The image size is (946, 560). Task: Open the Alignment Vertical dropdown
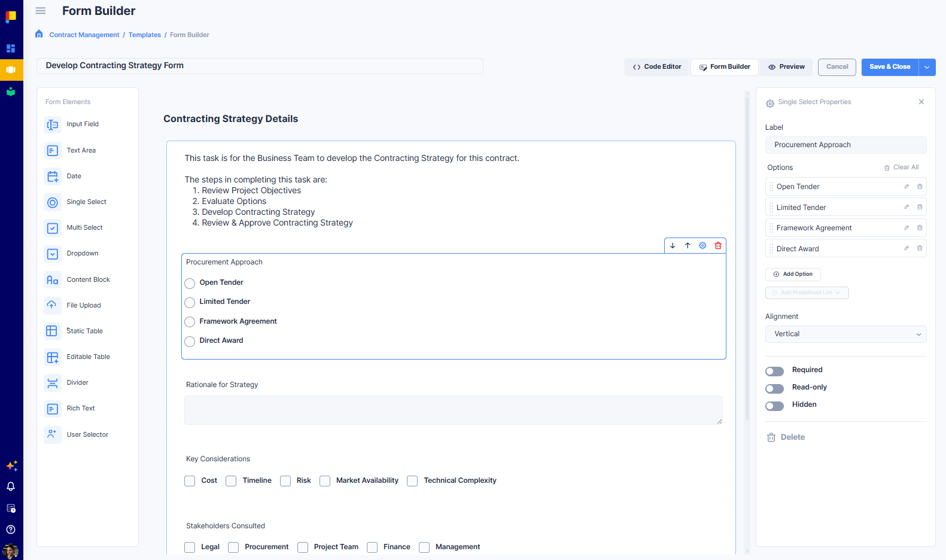pos(845,334)
